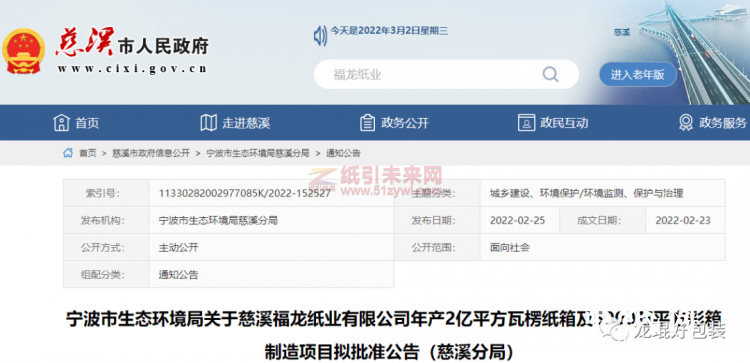Click the search magnifier icon

click(x=551, y=74)
